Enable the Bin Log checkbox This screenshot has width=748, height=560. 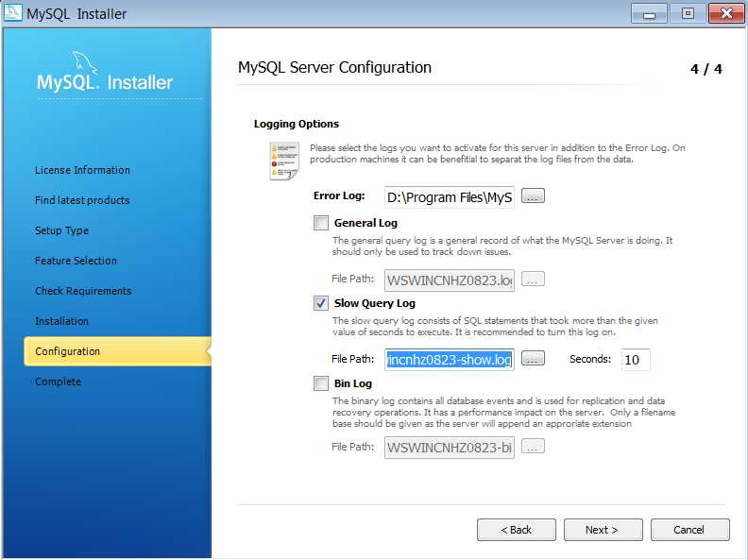tap(320, 383)
